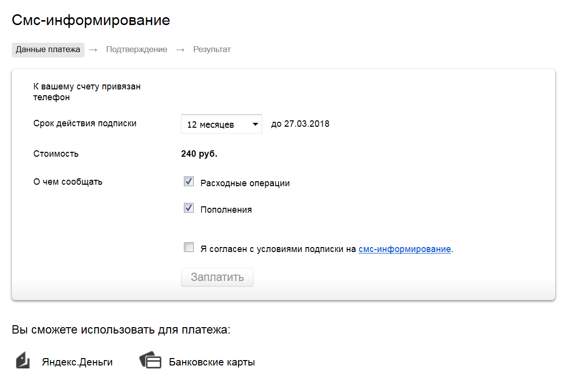Click the triangle arrow of the period selector
This screenshot has width=567, height=392.
255,124
